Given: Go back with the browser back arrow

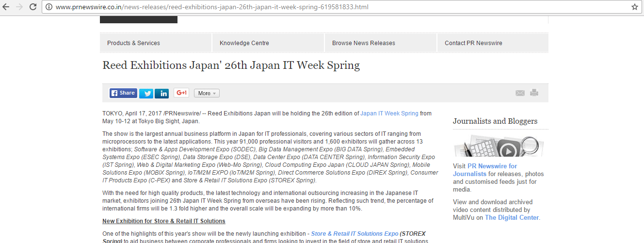Looking at the screenshot, I should pos(7,7).
